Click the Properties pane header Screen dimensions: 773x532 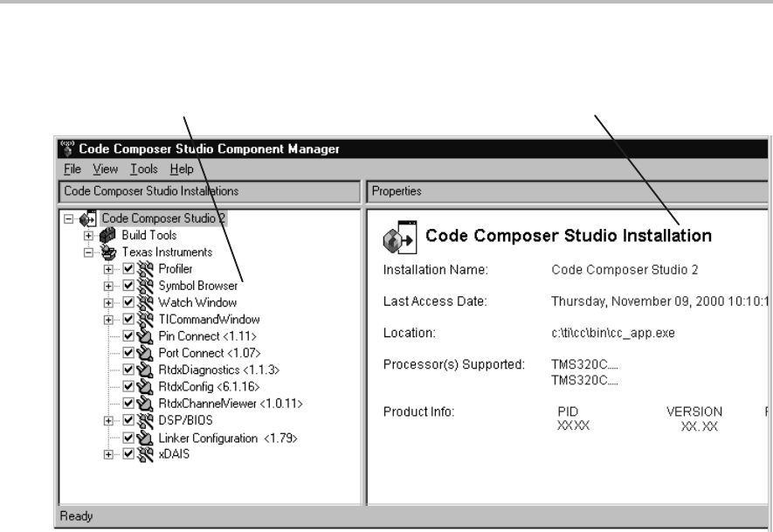pos(567,191)
